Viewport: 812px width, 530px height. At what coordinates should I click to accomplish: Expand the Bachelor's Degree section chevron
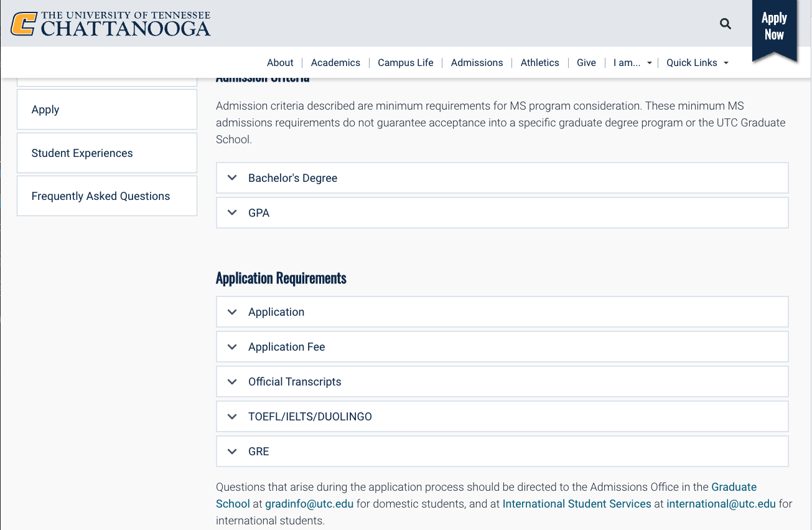[x=232, y=178]
